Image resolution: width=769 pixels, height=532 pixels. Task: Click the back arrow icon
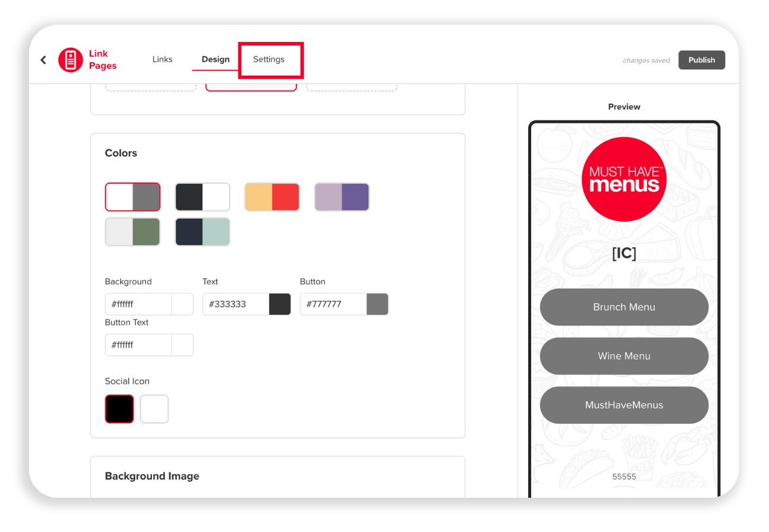coord(43,60)
